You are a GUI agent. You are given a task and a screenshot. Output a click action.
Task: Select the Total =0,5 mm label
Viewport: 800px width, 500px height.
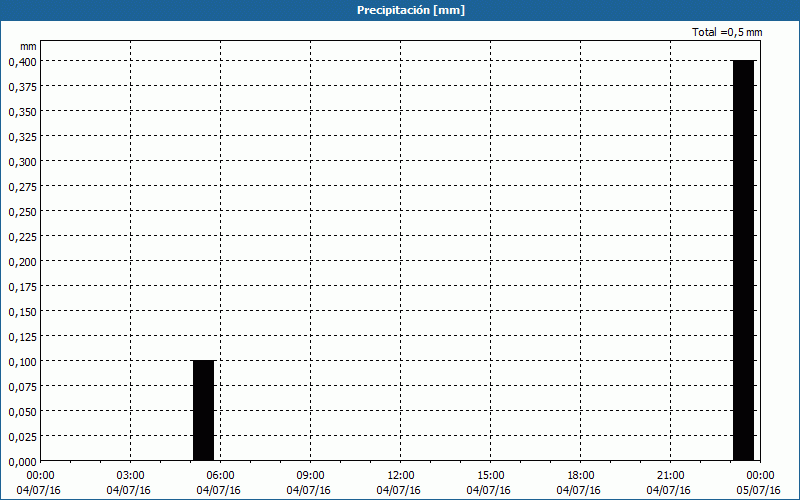727,32
